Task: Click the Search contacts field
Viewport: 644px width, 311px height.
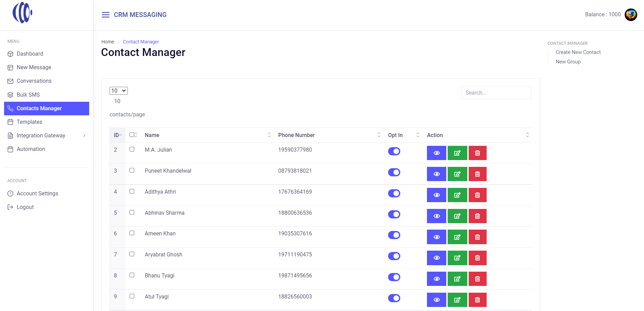Action: point(496,93)
